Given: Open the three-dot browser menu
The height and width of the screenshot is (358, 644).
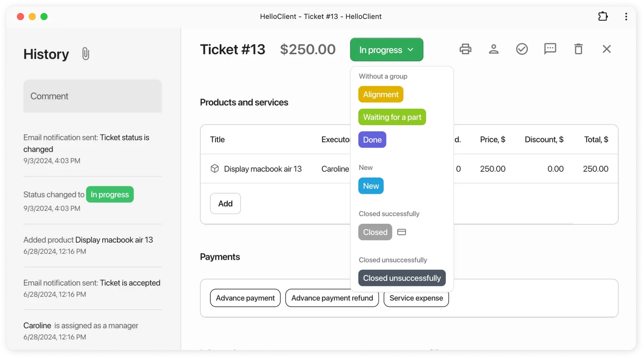Looking at the screenshot, I should pos(626,16).
